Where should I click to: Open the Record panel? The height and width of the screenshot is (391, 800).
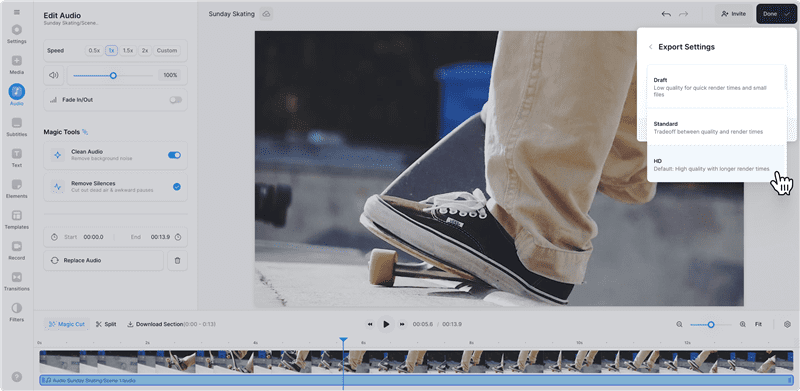pyautogui.click(x=16, y=250)
